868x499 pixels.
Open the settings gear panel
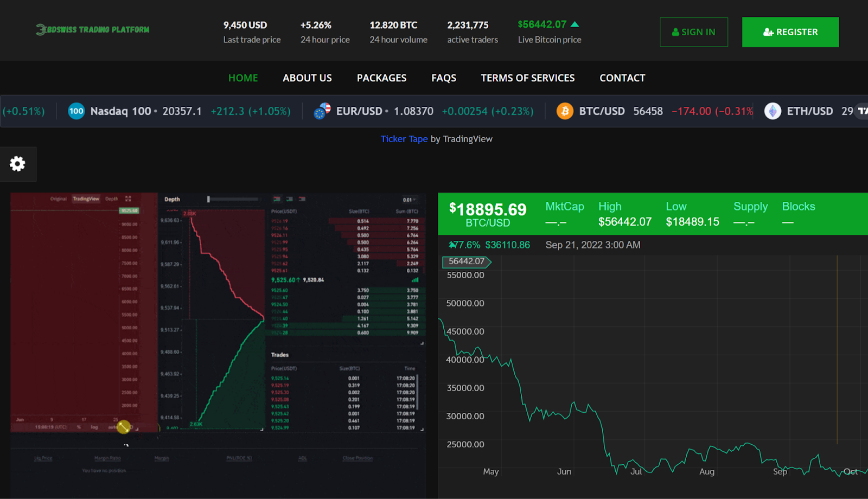tap(18, 164)
